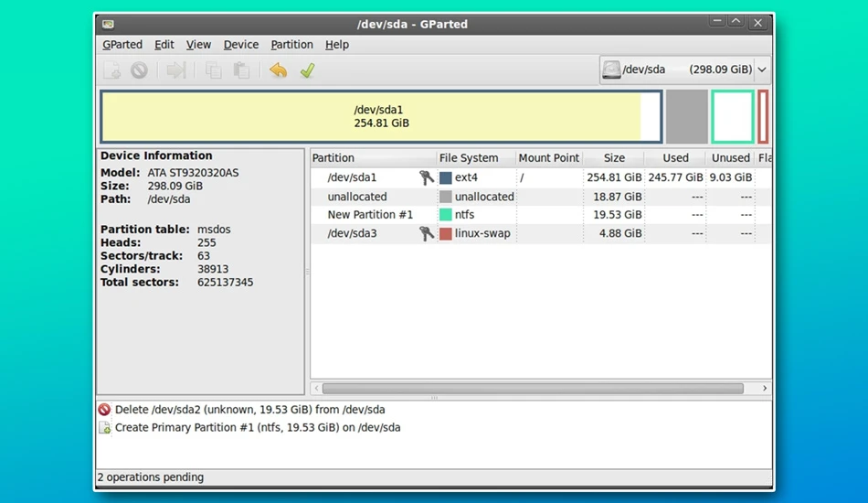The width and height of the screenshot is (868, 503).
Task: Click the '2 operations pending' status text
Action: 151,477
